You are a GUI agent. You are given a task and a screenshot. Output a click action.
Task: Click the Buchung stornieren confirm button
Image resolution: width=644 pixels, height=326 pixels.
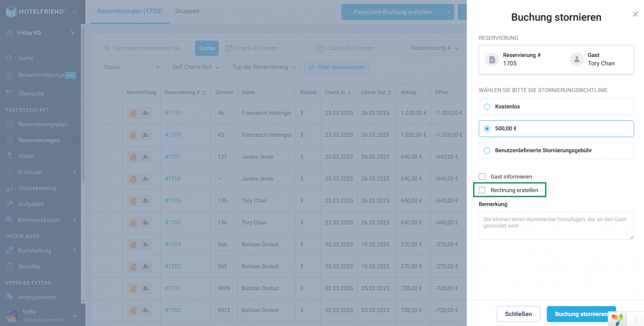coord(581,314)
